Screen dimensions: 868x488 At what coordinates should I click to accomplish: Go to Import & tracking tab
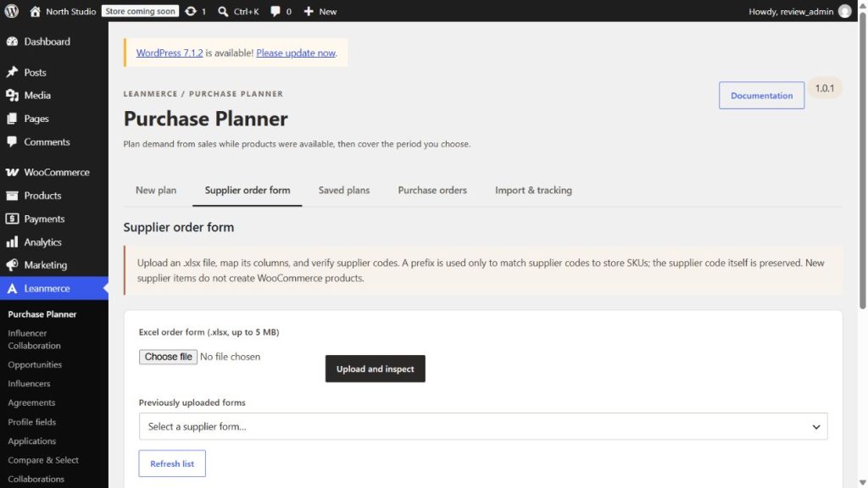[x=534, y=190]
